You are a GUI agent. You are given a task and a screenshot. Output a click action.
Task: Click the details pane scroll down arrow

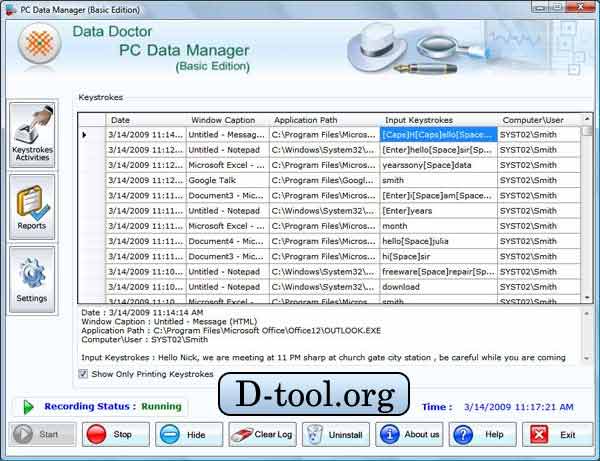[586, 358]
